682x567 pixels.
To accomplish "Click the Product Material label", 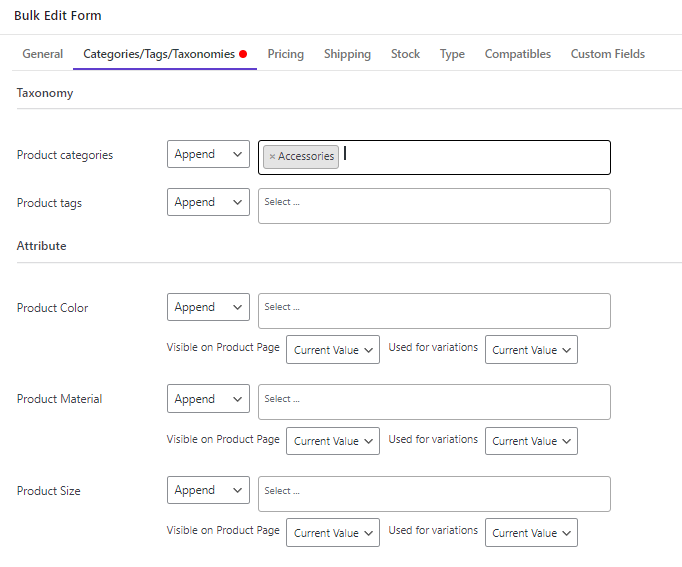I will pyautogui.click(x=59, y=399).
